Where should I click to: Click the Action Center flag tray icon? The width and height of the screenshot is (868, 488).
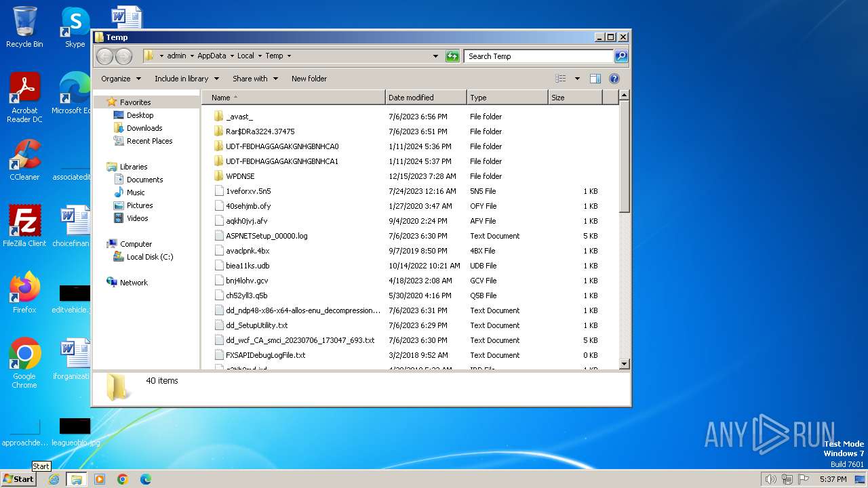click(804, 479)
